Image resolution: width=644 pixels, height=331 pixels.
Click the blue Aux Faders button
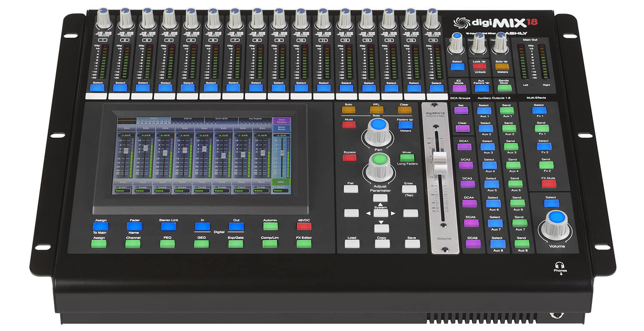482,89
